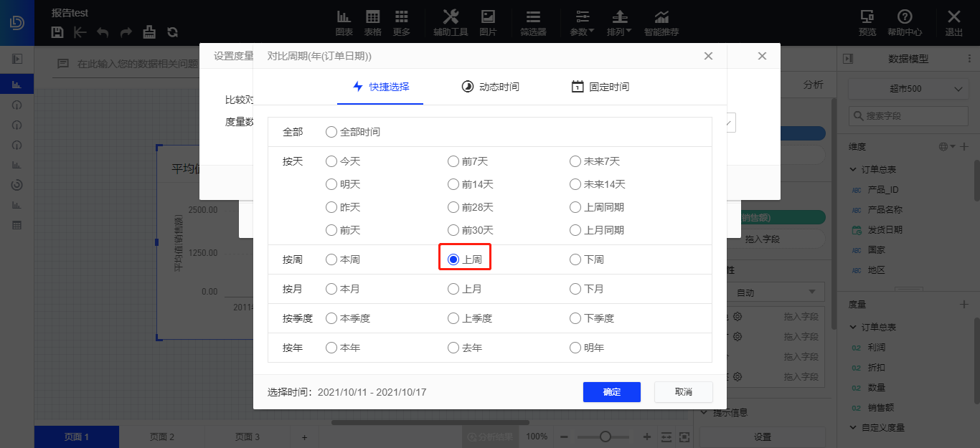Open the 辅助工具 auxiliary tools
This screenshot has height=448, width=980.
451,22
